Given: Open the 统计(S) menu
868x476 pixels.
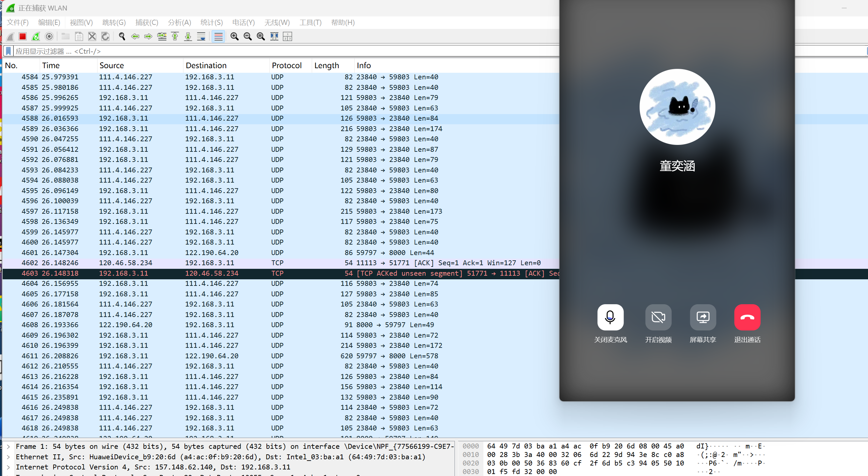Looking at the screenshot, I should pos(211,23).
